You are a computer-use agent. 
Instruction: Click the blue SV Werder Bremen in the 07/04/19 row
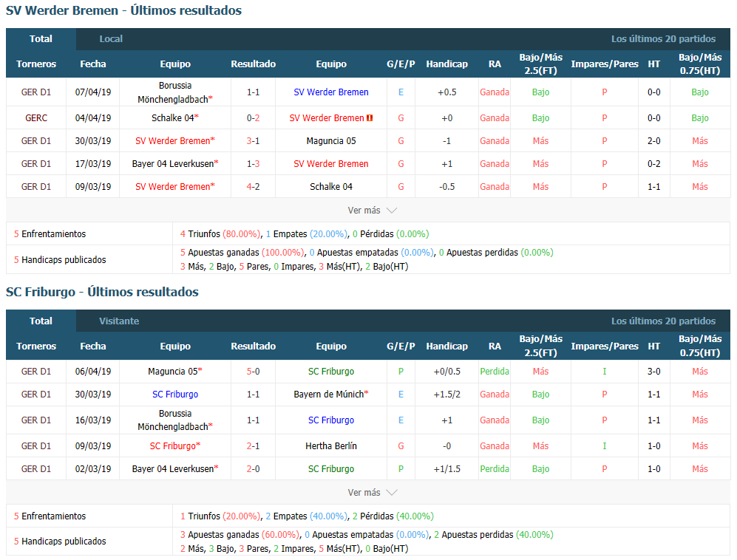pos(331,92)
